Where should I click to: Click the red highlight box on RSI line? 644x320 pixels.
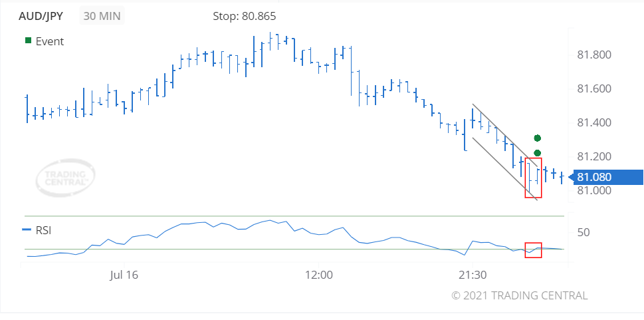pyautogui.click(x=534, y=250)
